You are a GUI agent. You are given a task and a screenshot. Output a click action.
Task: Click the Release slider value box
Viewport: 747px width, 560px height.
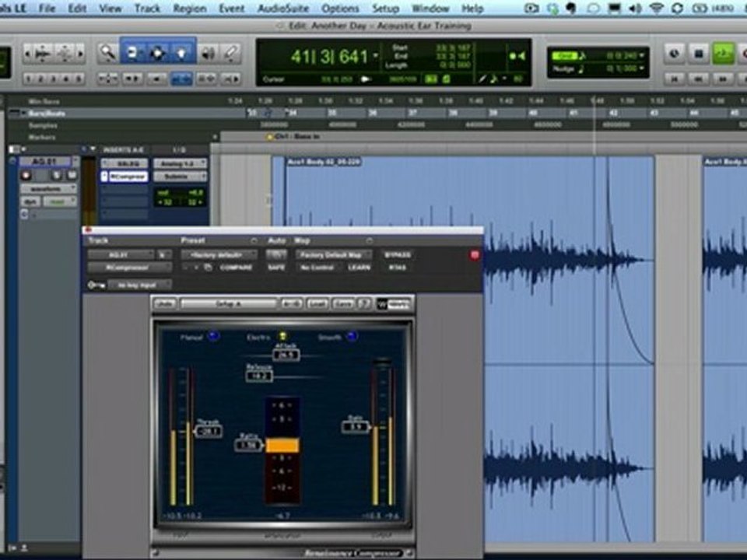pyautogui.click(x=259, y=376)
